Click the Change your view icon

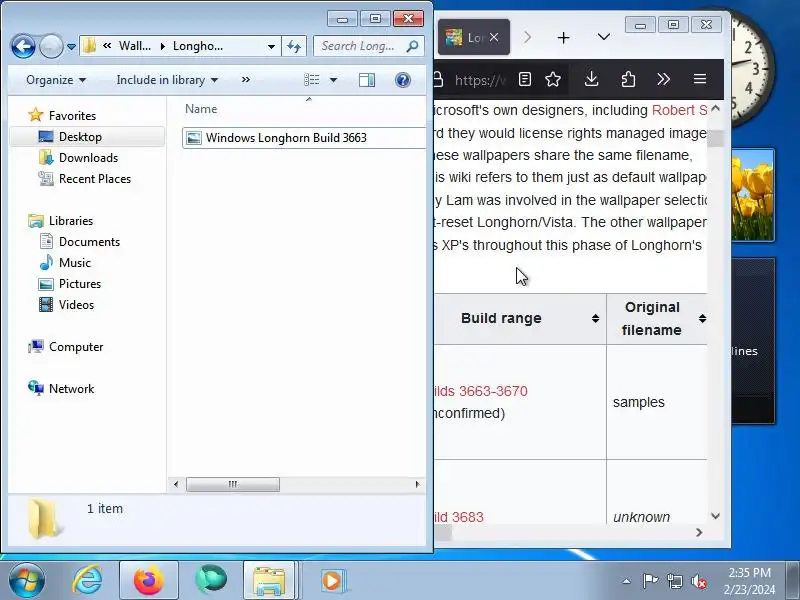tap(312, 80)
